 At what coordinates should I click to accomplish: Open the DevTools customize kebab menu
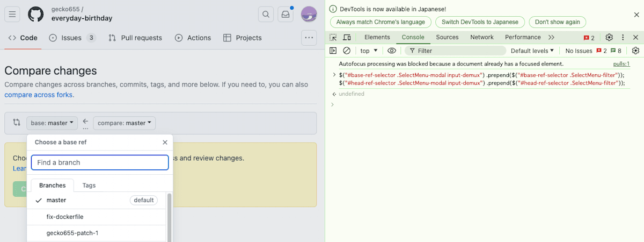[623, 37]
